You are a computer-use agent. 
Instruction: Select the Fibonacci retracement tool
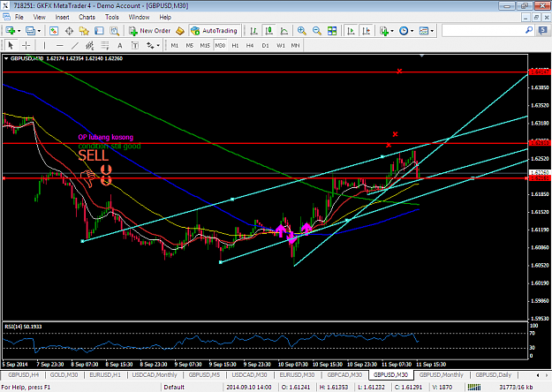click(x=105, y=45)
